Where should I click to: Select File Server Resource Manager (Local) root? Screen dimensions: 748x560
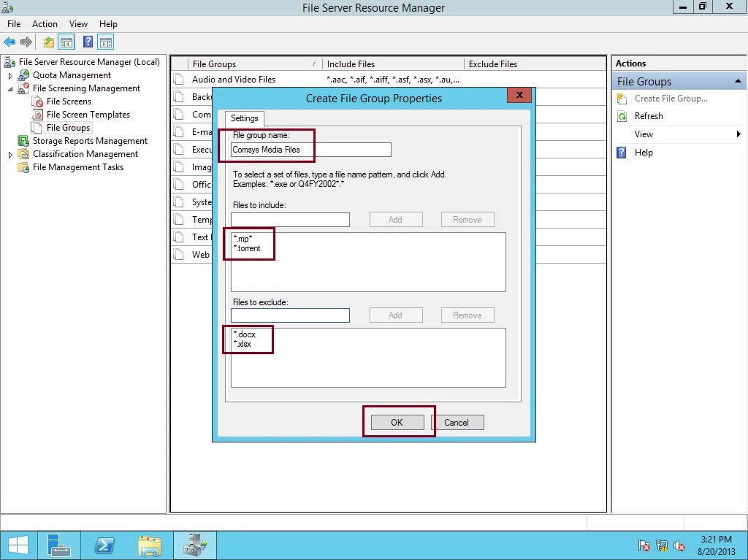pos(89,62)
